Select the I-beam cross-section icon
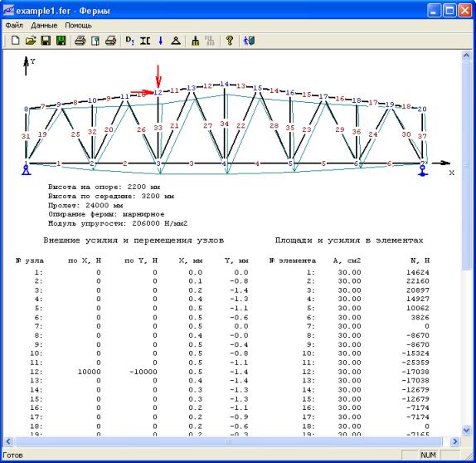 [x=145, y=41]
